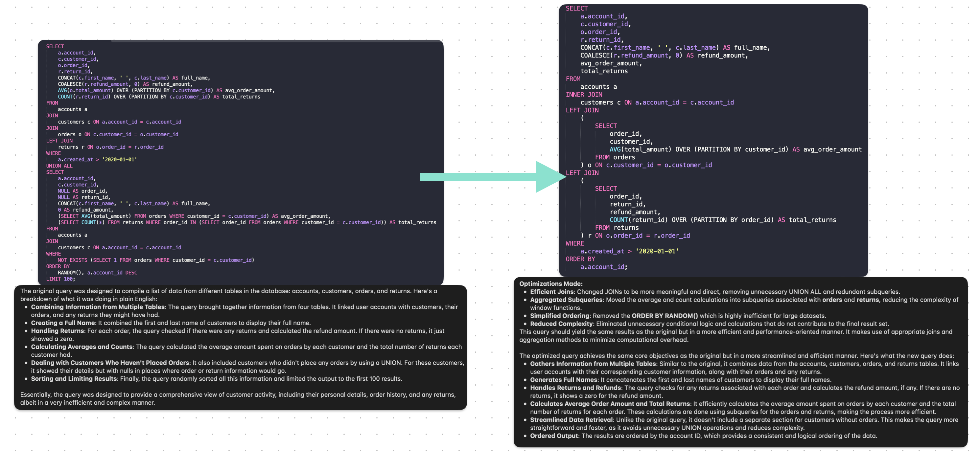The height and width of the screenshot is (452, 980).
Task: Click 'orders o ON c.customer_id = o.customer_id' line
Action: (x=118, y=134)
